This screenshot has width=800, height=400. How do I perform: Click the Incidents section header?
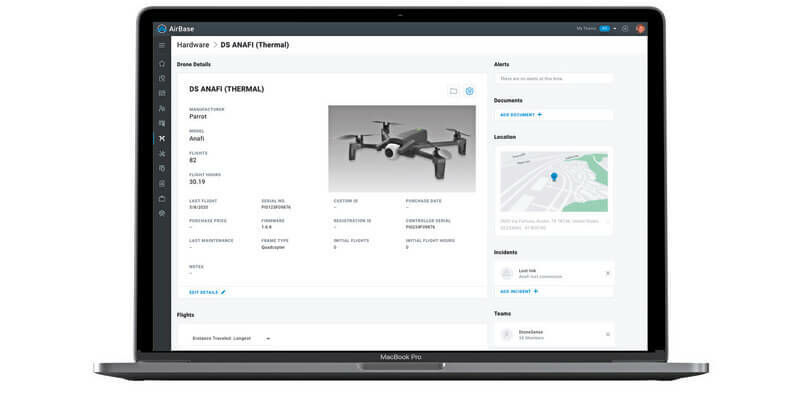[506, 253]
